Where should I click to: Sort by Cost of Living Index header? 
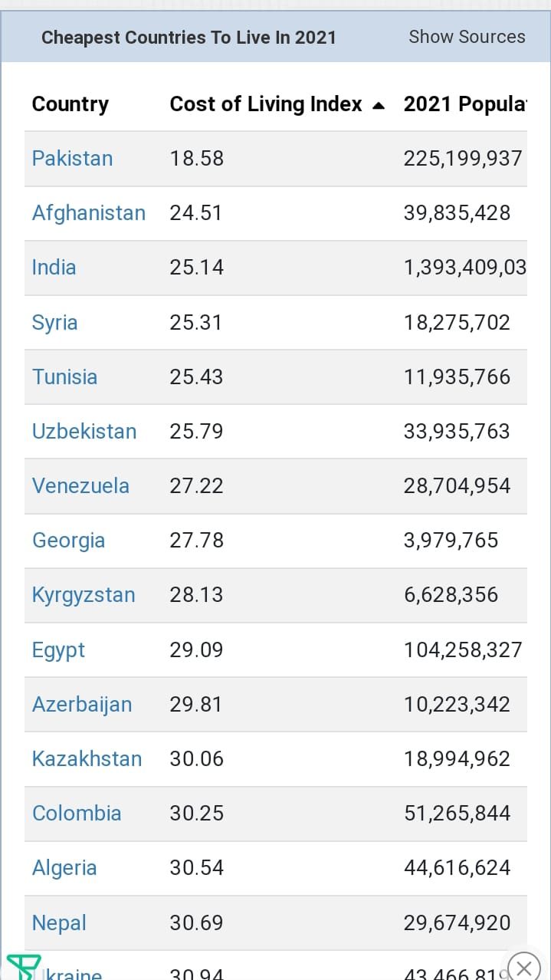[x=266, y=104]
